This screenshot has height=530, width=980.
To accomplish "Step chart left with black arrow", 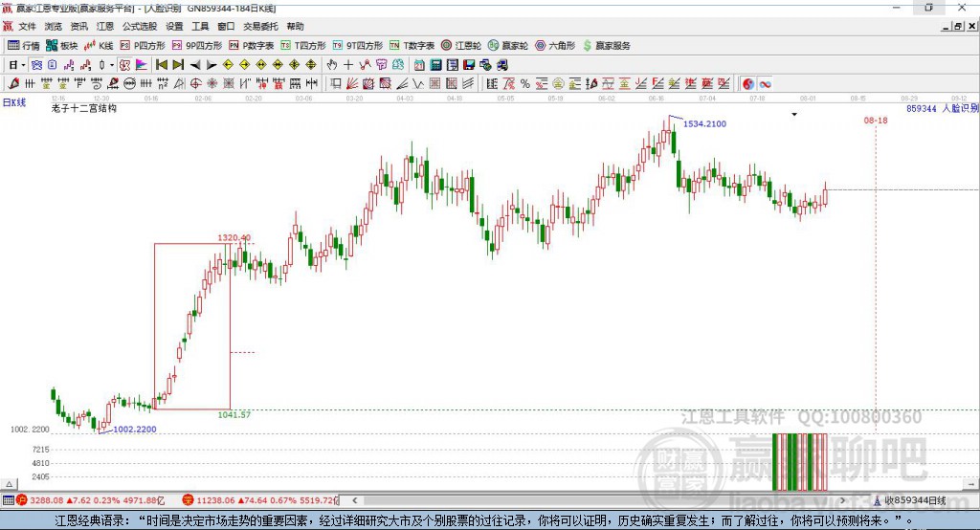I will pyautogui.click(x=195, y=65).
